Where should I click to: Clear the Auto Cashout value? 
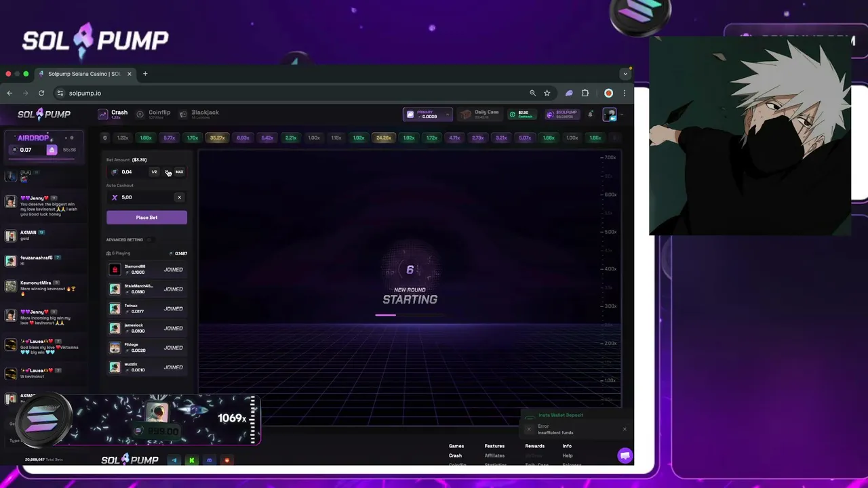coord(179,197)
